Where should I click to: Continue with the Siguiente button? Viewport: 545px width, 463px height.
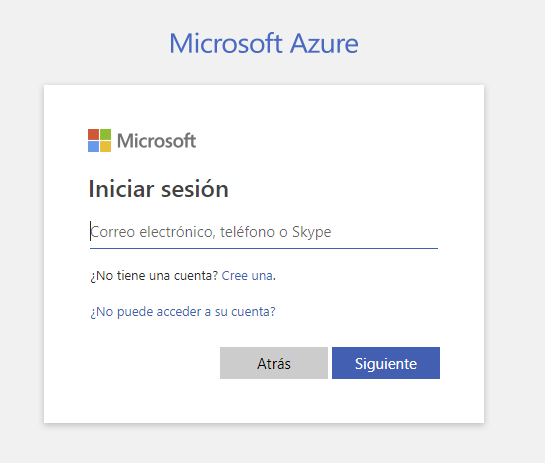[386, 363]
